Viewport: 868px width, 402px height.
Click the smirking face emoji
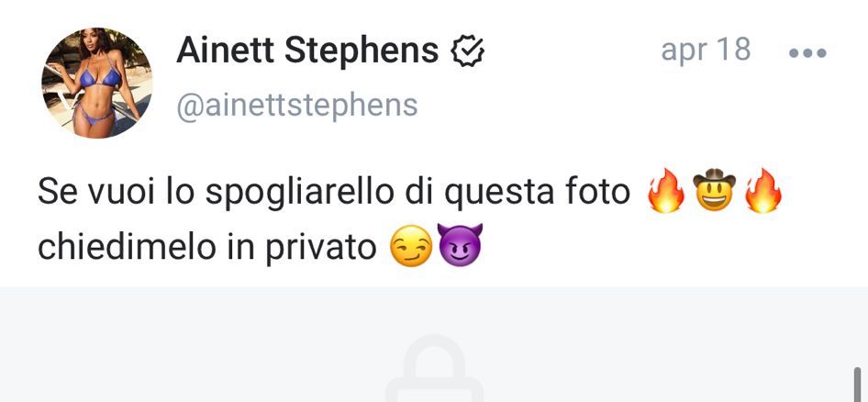411,248
